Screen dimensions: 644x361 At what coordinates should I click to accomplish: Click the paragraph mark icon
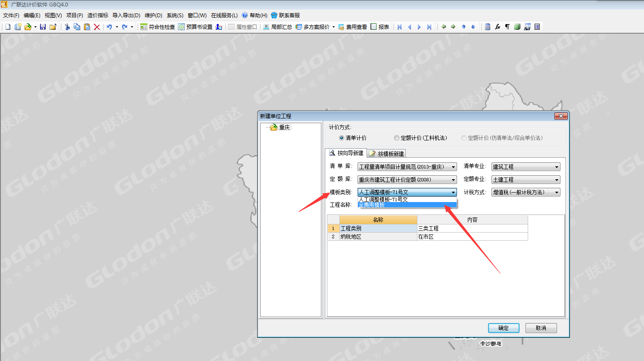(x=507, y=27)
